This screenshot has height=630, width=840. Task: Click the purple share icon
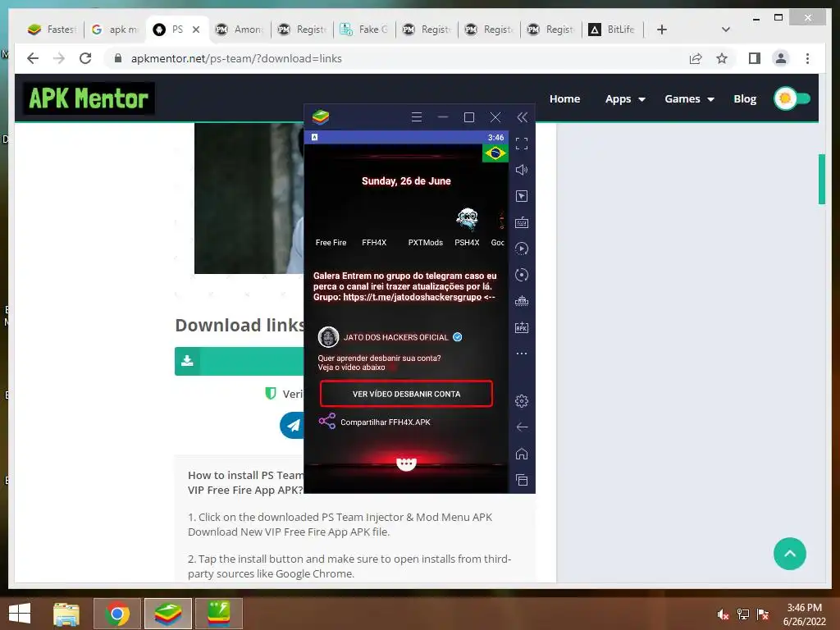click(x=326, y=421)
